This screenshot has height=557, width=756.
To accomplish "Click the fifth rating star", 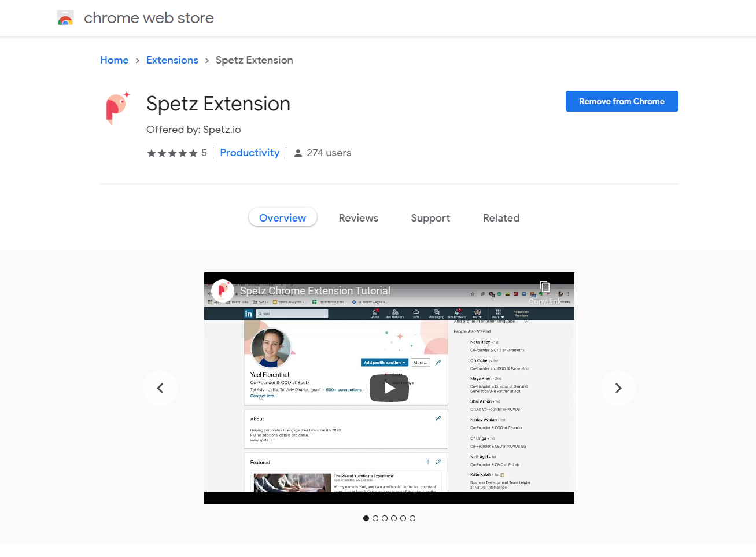I will click(x=193, y=153).
